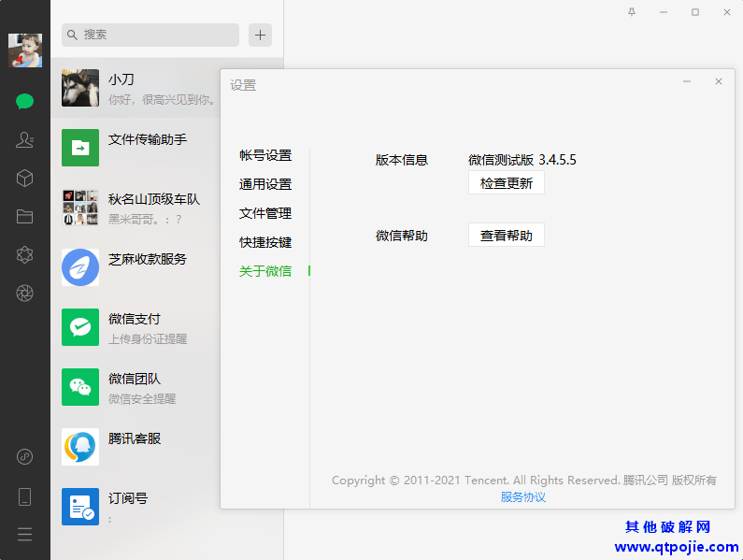The height and width of the screenshot is (560, 743).
Task: Select the 关于微信 settings tab
Action: click(x=265, y=271)
